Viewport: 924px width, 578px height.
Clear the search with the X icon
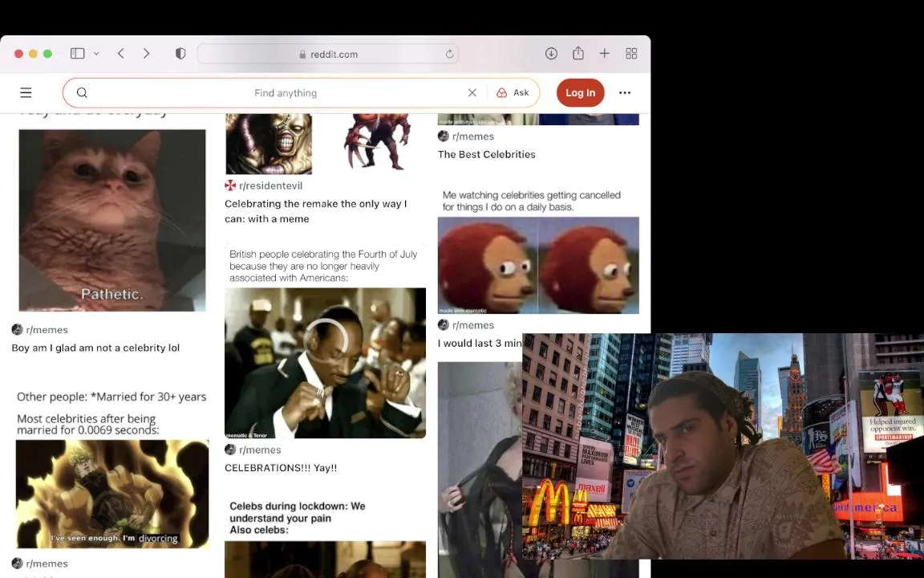pos(472,92)
